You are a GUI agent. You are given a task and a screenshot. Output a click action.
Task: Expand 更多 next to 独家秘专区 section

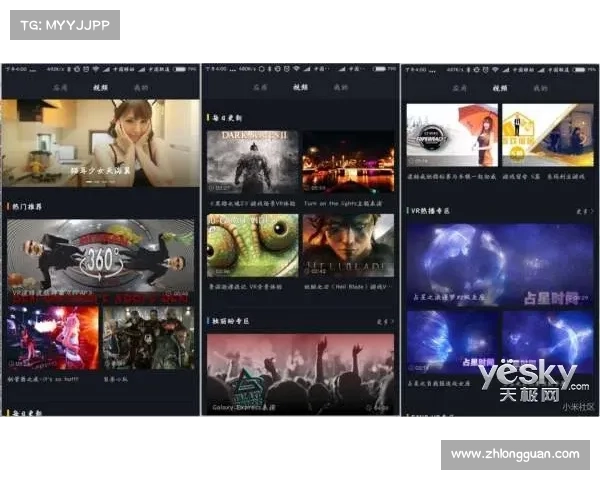click(385, 322)
